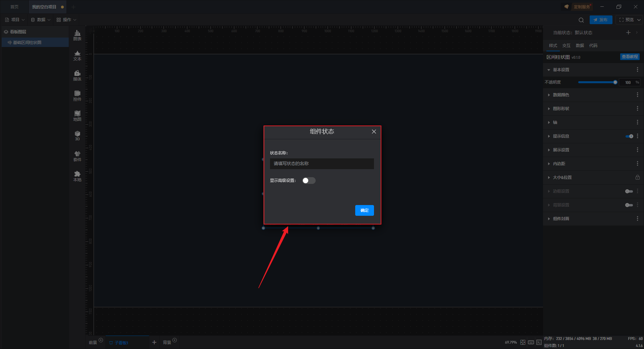This screenshot has height=349, width=644.
Task: Switch to the 代码 tab
Action: [593, 46]
